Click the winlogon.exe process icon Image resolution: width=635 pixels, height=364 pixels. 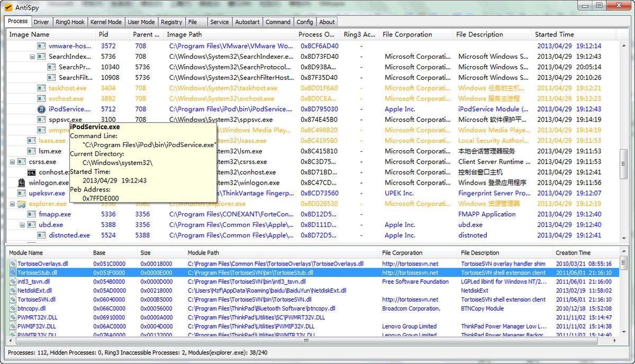click(x=22, y=183)
